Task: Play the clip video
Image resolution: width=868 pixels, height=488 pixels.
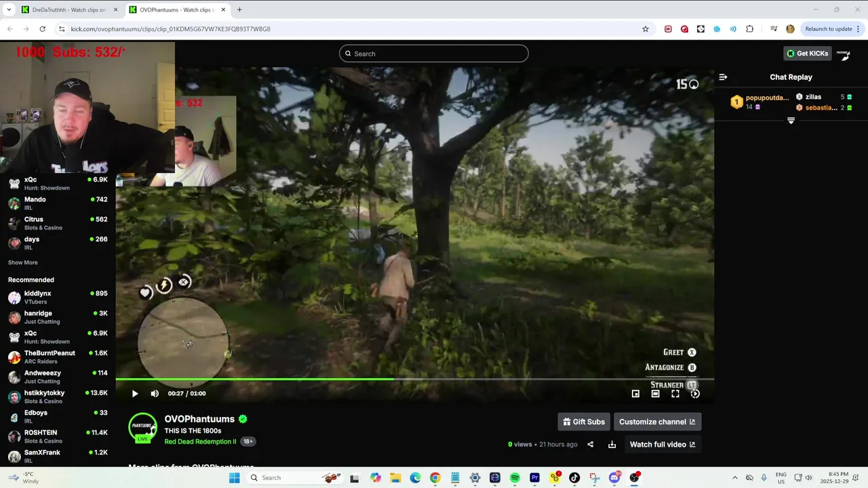Action: (x=134, y=394)
